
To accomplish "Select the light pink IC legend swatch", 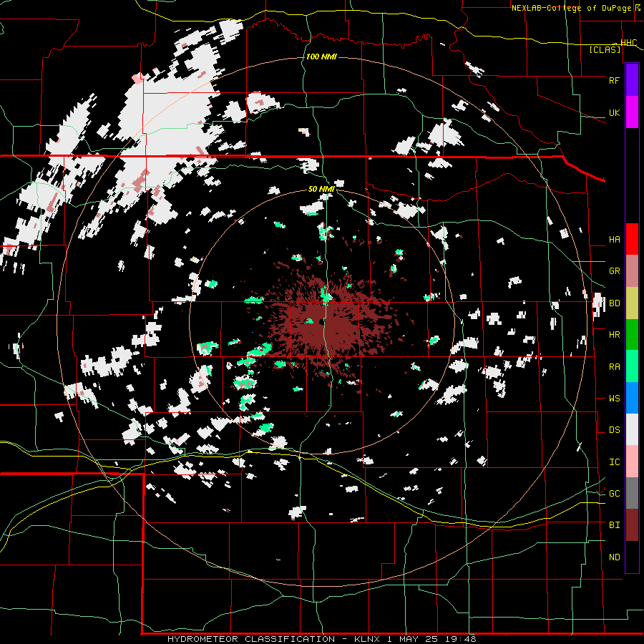I will tap(632, 462).
